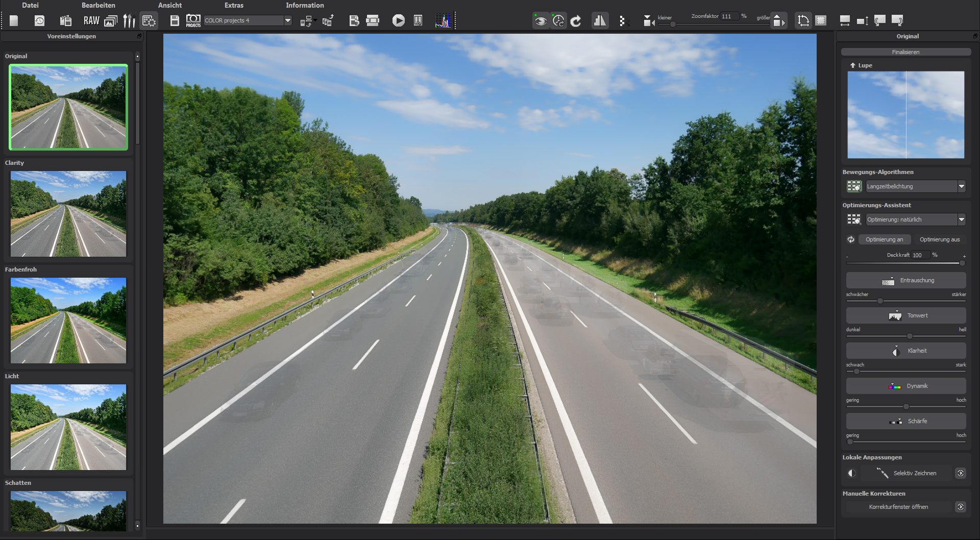Click the Selektiv Zeichnen button

pos(906,473)
